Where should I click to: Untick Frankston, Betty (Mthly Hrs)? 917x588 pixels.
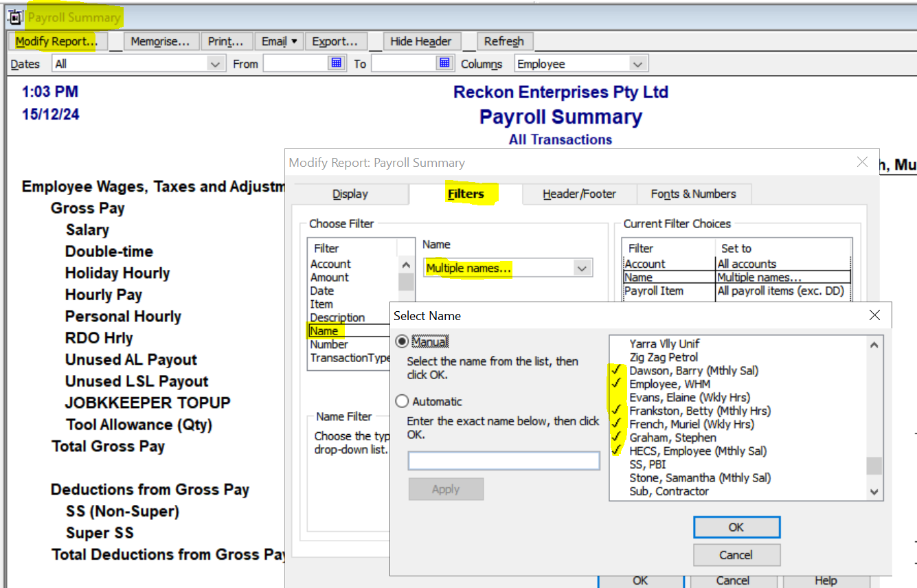pos(700,411)
